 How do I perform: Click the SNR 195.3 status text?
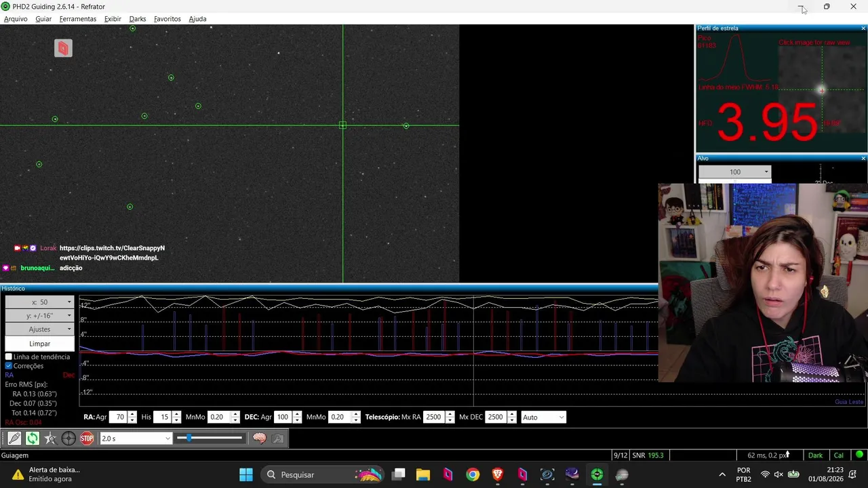(x=648, y=455)
